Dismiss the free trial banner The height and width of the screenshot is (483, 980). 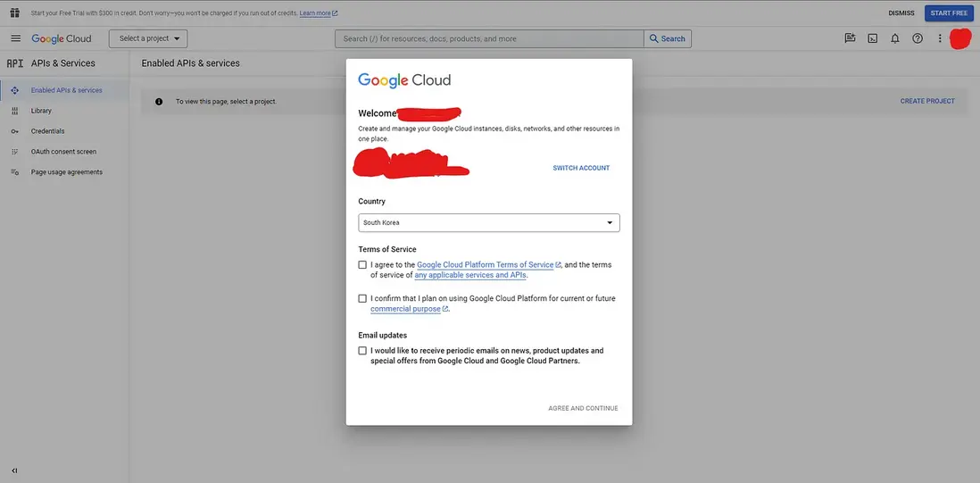pos(901,13)
